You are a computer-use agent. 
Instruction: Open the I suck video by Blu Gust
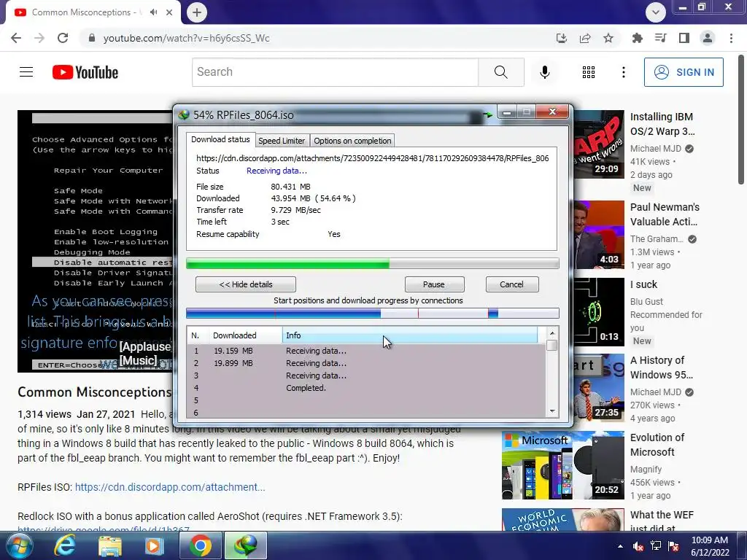[x=643, y=285]
